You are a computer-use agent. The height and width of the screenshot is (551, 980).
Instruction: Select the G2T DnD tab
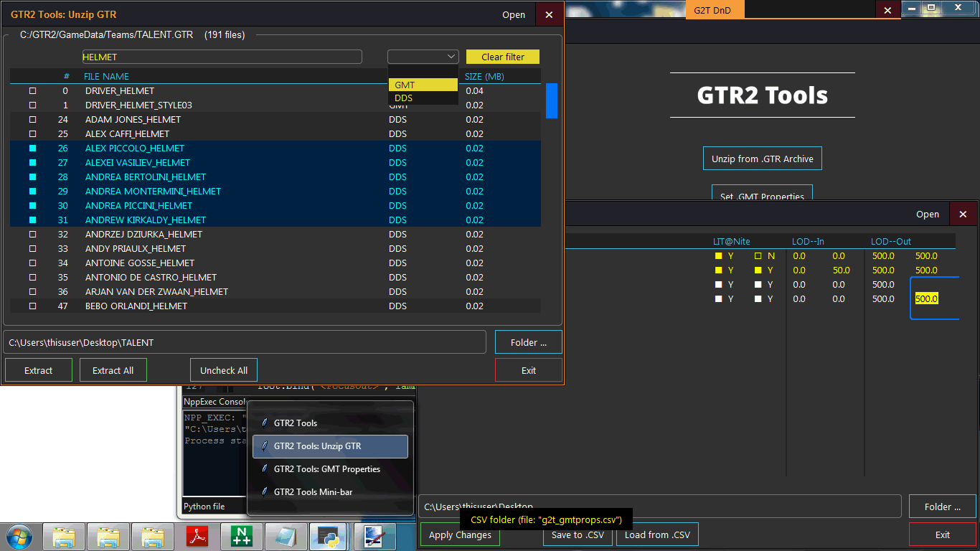(x=715, y=10)
